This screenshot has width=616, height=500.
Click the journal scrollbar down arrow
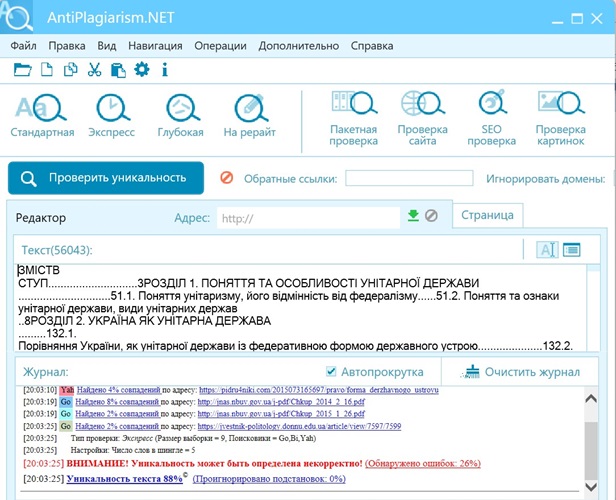pyautogui.click(x=591, y=487)
